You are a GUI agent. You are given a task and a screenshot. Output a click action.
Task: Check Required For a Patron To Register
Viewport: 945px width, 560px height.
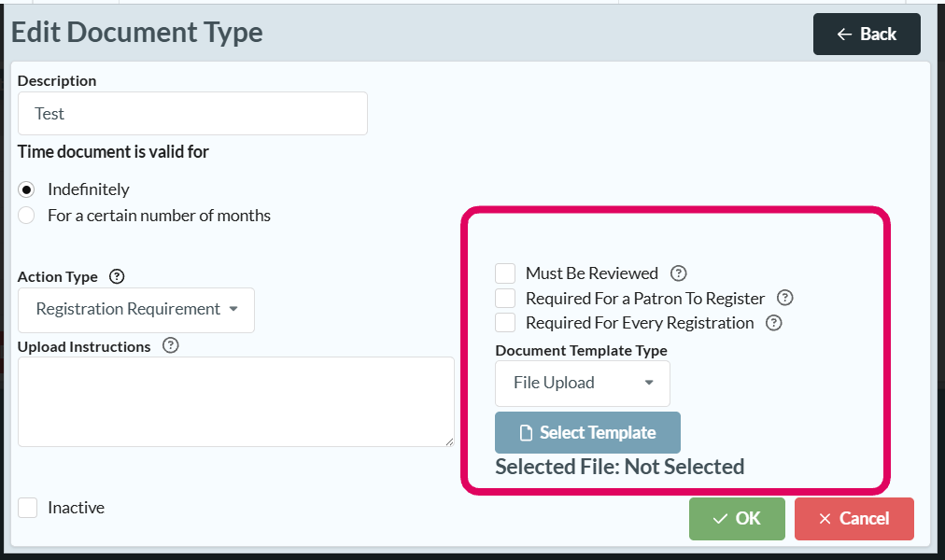(505, 299)
